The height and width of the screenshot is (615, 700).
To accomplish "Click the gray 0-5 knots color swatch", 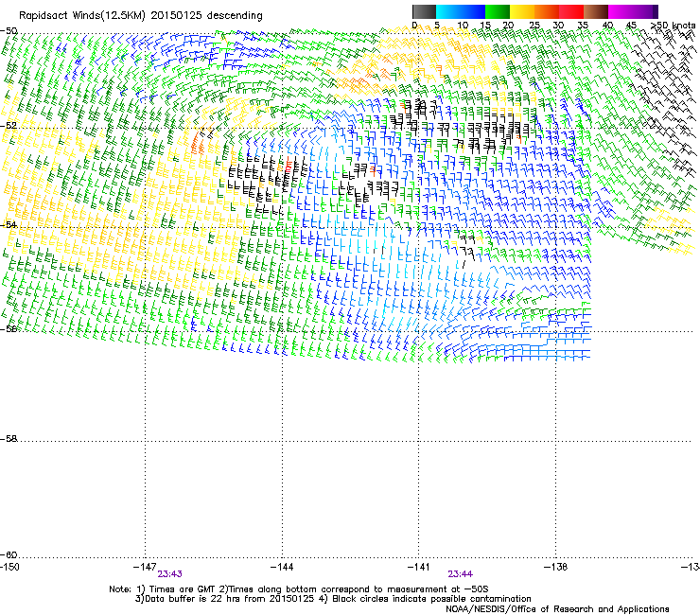I will click(425, 11).
